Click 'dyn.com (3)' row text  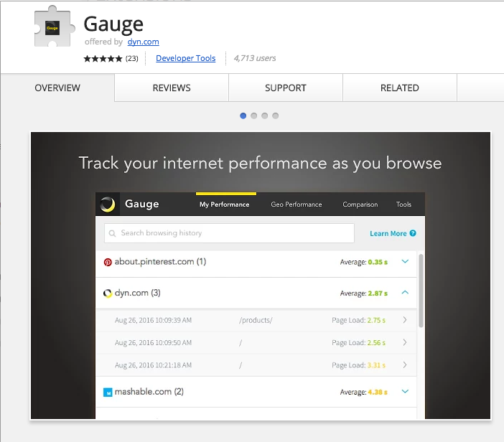[x=138, y=293]
